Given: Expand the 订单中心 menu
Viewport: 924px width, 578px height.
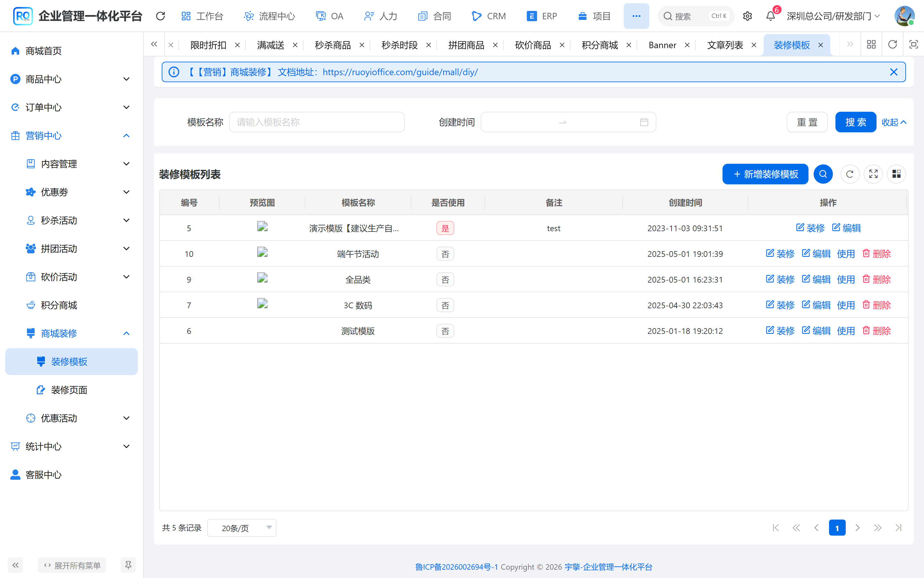Looking at the screenshot, I should [72, 108].
